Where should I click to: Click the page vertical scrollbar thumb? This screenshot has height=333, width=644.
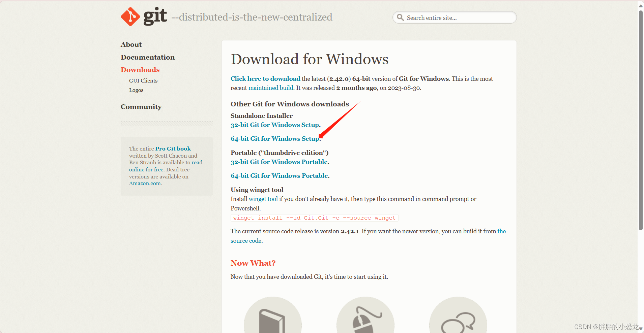[641, 120]
